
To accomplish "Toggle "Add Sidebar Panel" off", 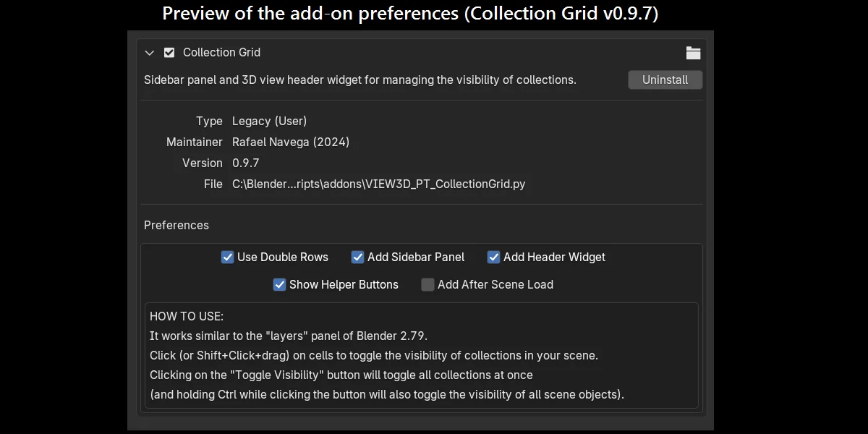I will pyautogui.click(x=357, y=257).
